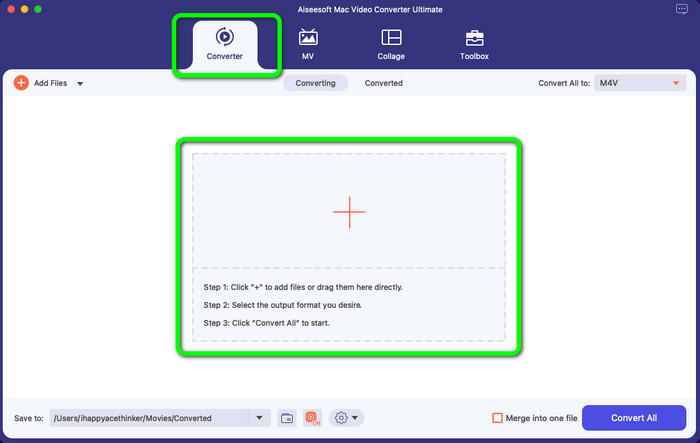Toggle the hardware acceleration icon
This screenshot has height=443, width=700.
[x=312, y=418]
